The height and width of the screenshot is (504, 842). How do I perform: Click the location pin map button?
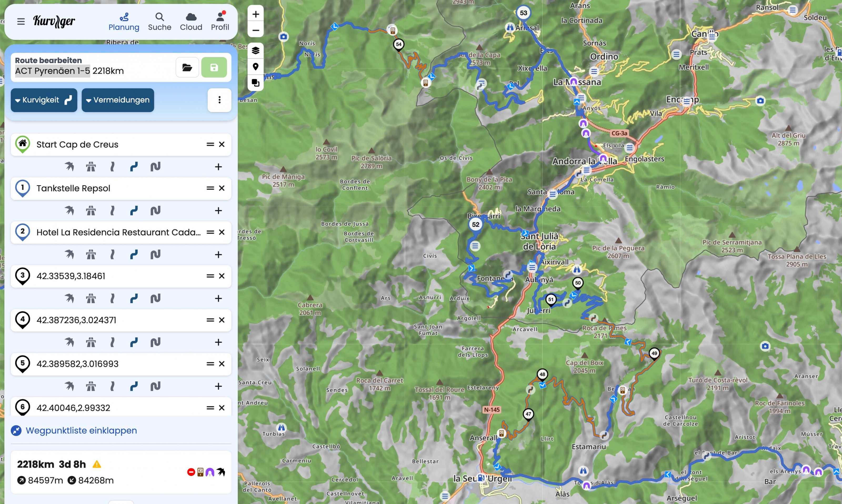tap(255, 67)
